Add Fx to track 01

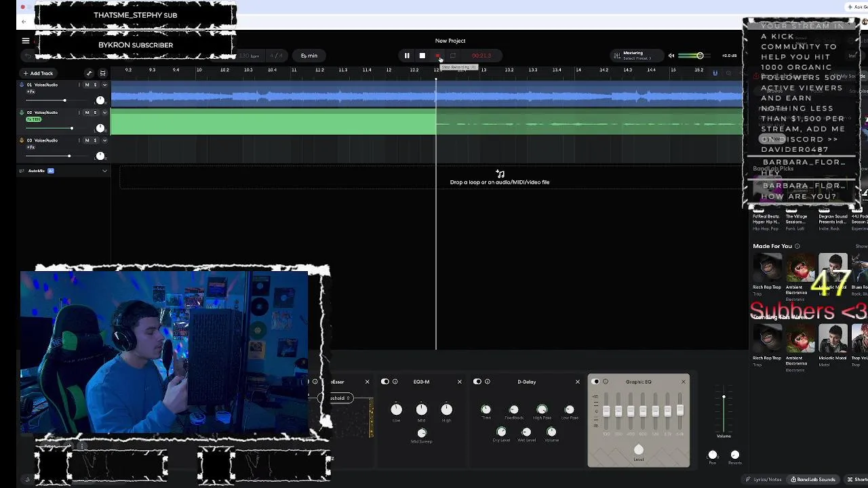click(x=31, y=91)
